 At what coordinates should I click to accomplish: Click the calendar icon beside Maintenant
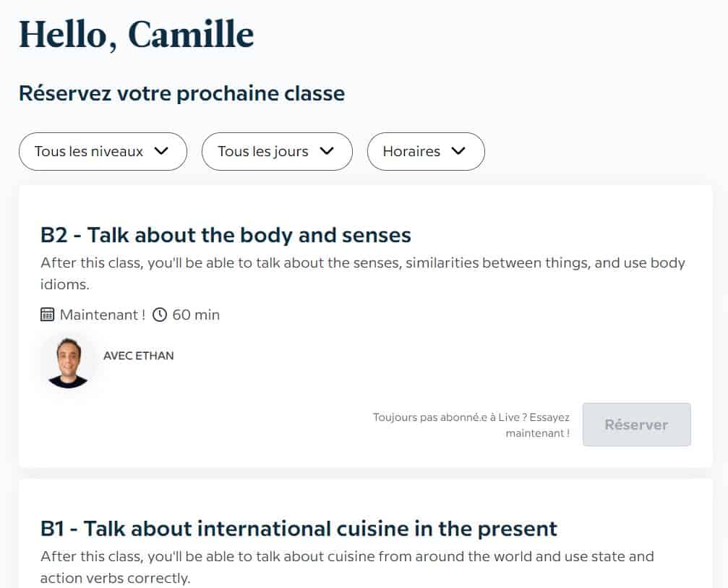coord(48,315)
